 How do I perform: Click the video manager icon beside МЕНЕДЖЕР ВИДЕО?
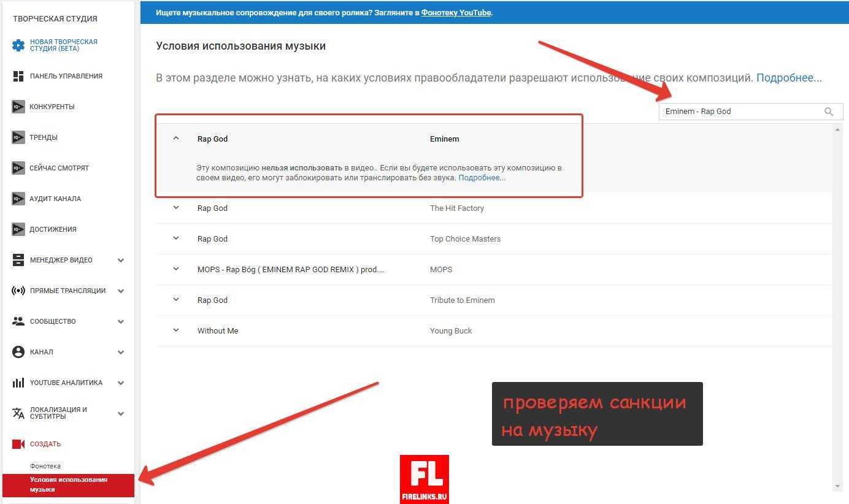tap(18, 260)
